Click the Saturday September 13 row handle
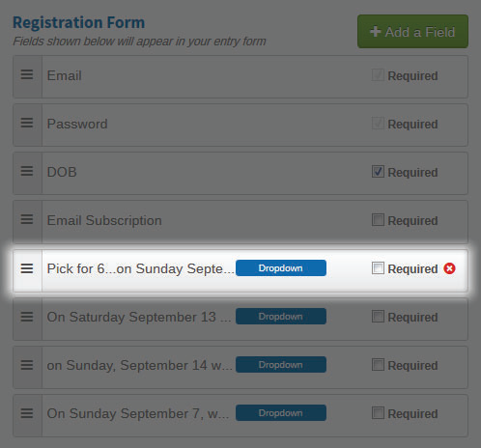This screenshot has height=448, width=481. [27, 317]
